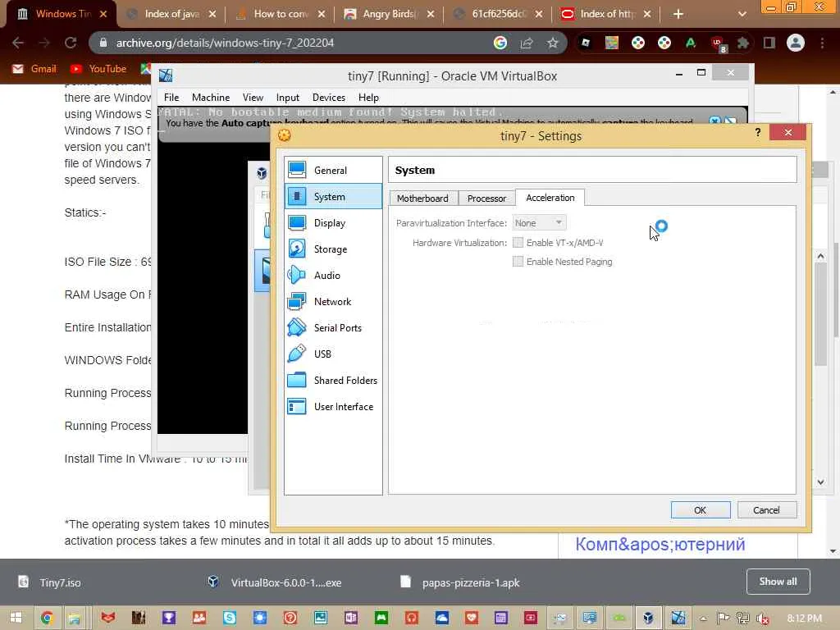Open YouTube bookmark
Image resolution: width=840 pixels, height=630 pixels.
tap(98, 69)
